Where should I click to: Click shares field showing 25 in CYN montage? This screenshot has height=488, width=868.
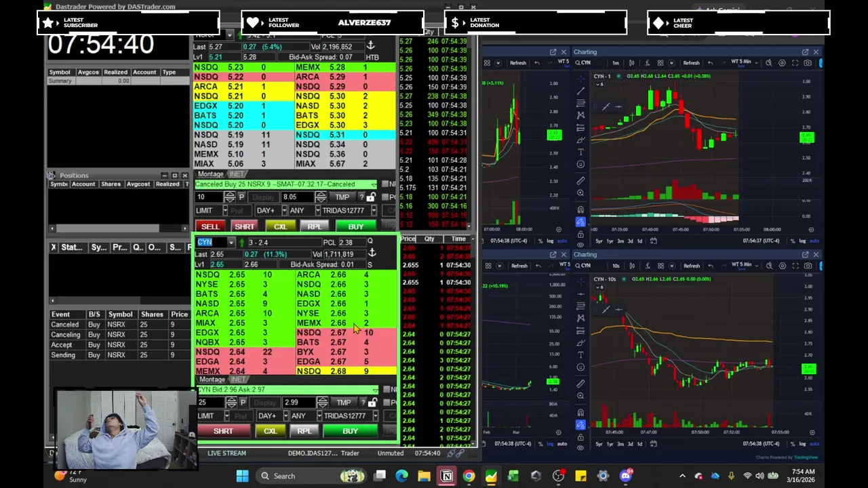tap(211, 403)
